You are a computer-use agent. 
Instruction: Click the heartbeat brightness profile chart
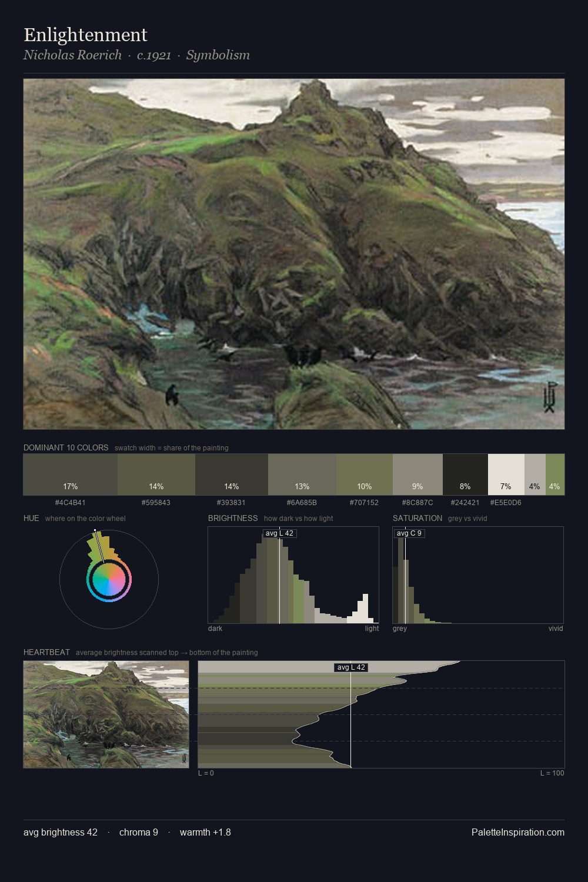pos(382,714)
